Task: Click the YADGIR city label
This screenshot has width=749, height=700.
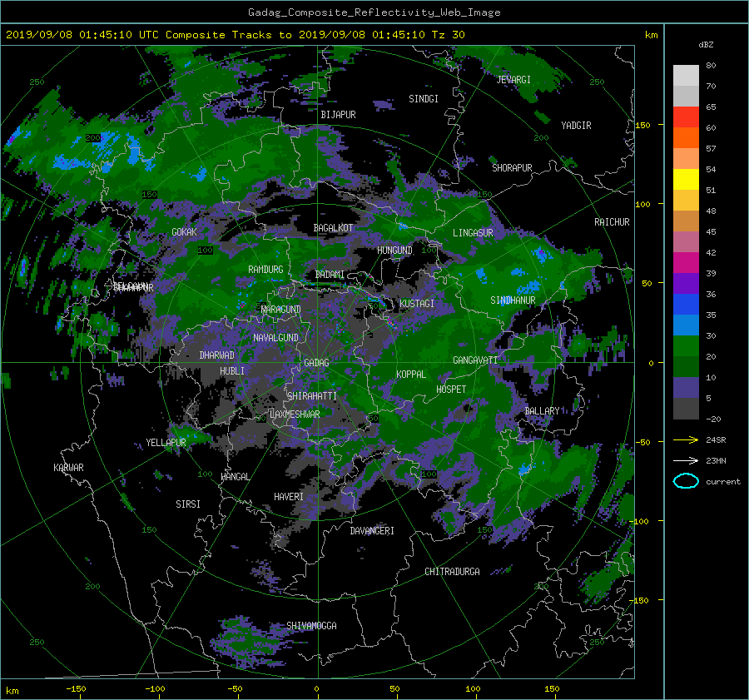Action: point(576,126)
